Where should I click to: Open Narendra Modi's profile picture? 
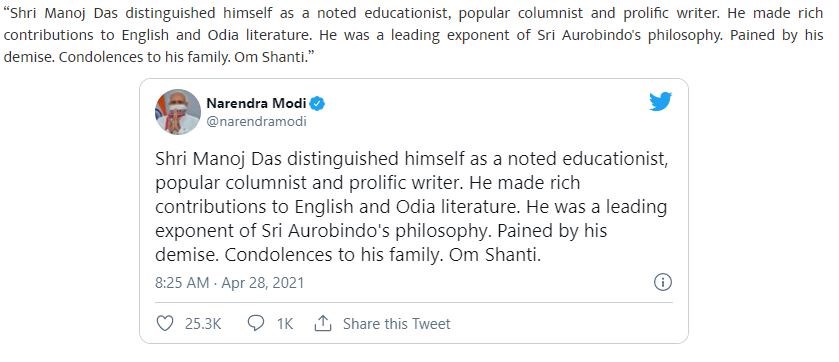pyautogui.click(x=178, y=112)
